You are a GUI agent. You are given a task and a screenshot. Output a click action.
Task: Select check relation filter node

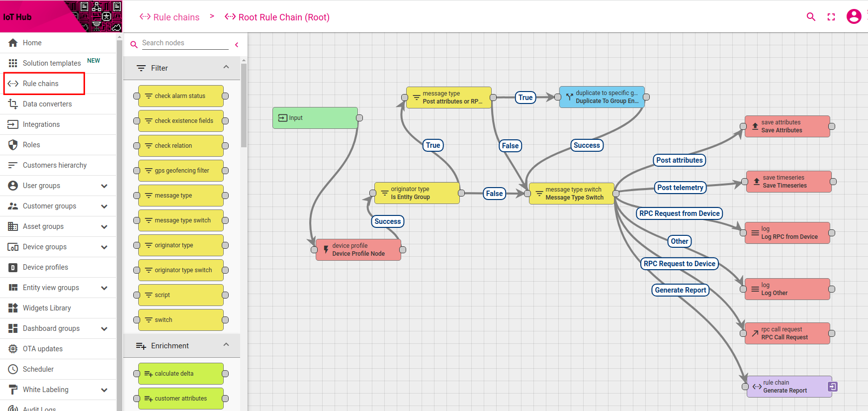[x=181, y=146]
